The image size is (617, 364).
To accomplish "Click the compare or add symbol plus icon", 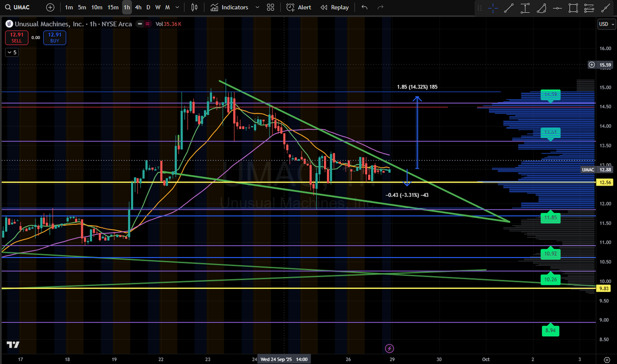I will pos(50,7).
